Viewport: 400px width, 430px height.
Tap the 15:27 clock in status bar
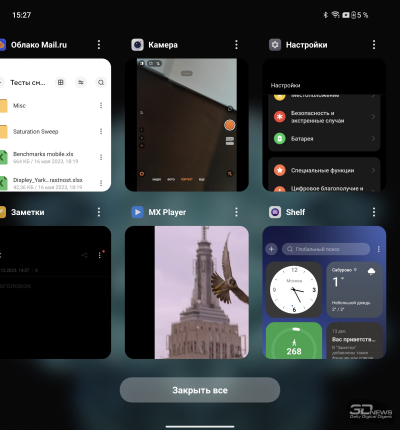pyautogui.click(x=21, y=15)
